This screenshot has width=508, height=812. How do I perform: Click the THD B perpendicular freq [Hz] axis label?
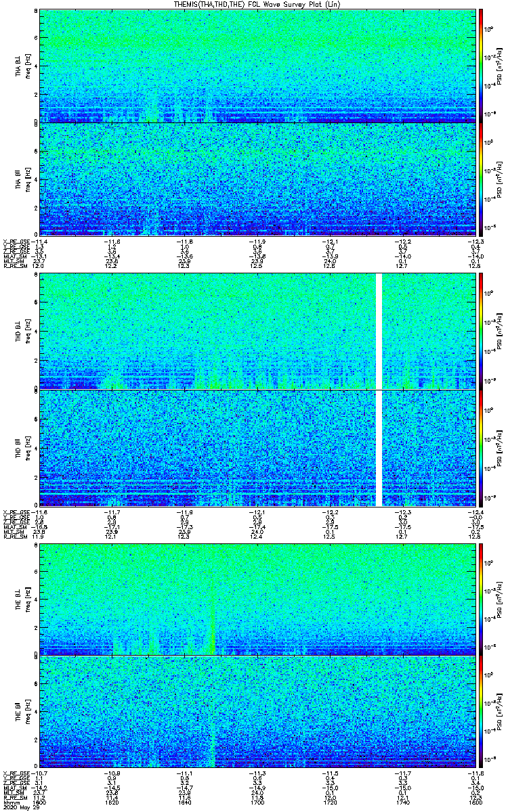point(28,331)
